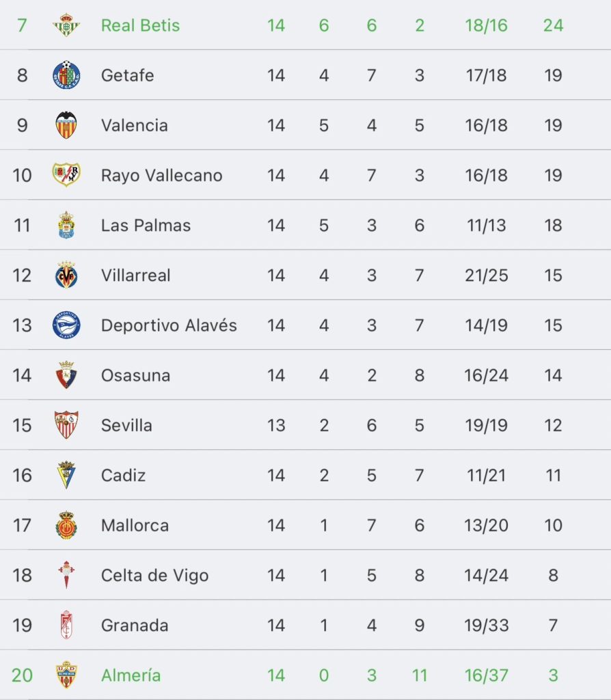Image resolution: width=611 pixels, height=700 pixels.
Task: Tap the Las Palmas crest
Action: [x=66, y=225]
